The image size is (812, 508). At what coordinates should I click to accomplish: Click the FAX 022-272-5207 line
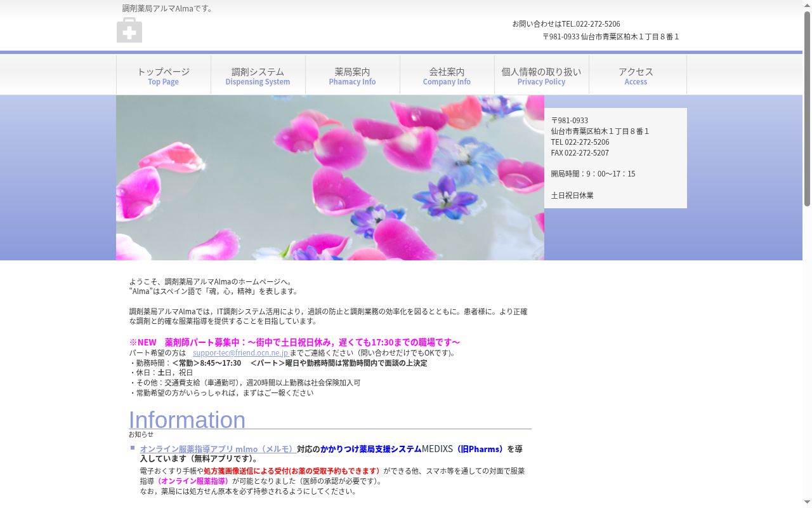pyautogui.click(x=580, y=153)
